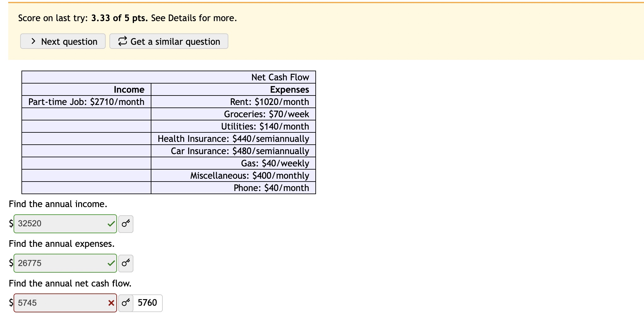Click the answer key icon beside 32520
Viewport: 644px width, 336px height.
tap(126, 224)
